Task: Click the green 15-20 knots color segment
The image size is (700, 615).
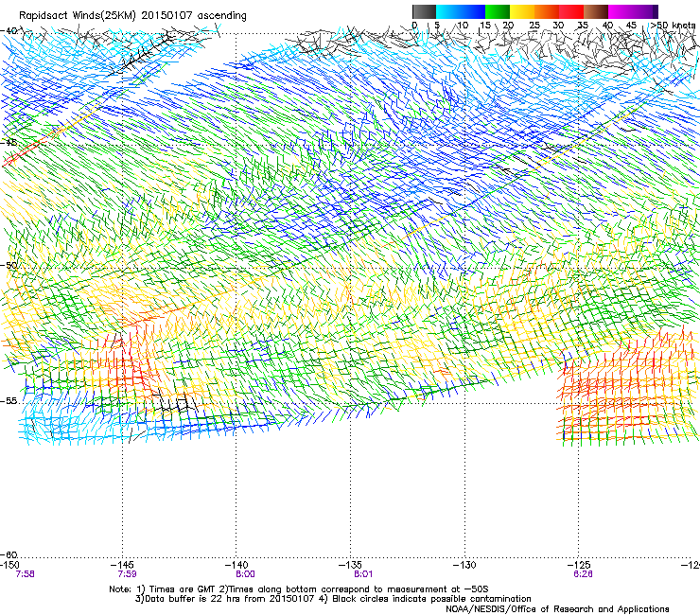Action: pyautogui.click(x=498, y=11)
